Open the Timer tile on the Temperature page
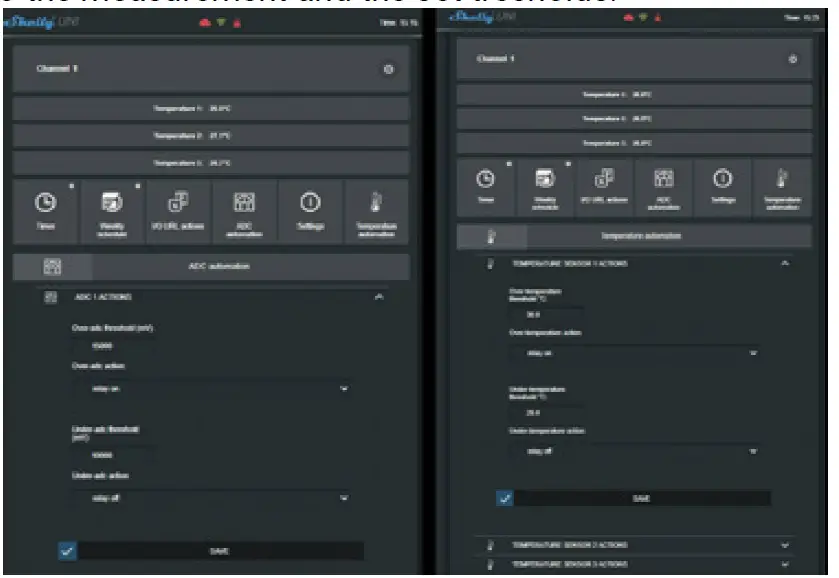839x578 pixels. (486, 188)
